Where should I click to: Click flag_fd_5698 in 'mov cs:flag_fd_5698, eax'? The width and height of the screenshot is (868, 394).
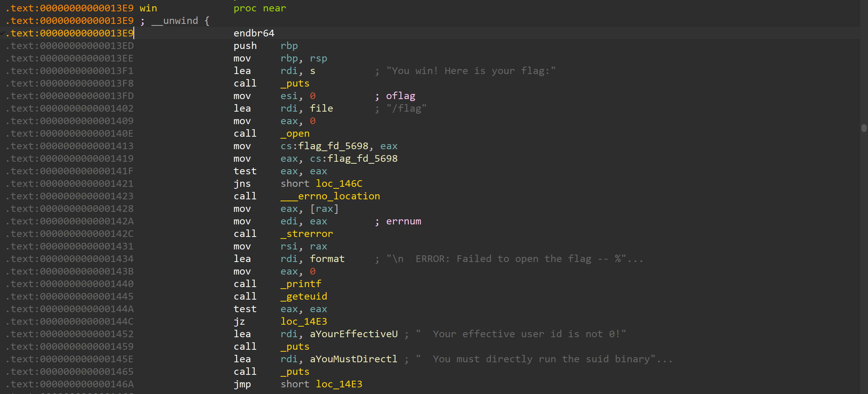(x=333, y=146)
